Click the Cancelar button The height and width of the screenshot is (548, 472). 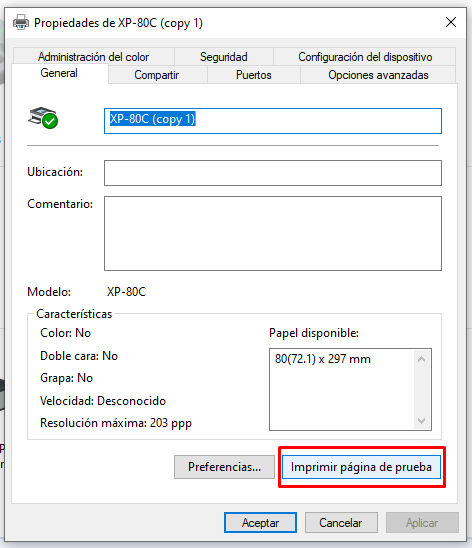[x=341, y=522]
